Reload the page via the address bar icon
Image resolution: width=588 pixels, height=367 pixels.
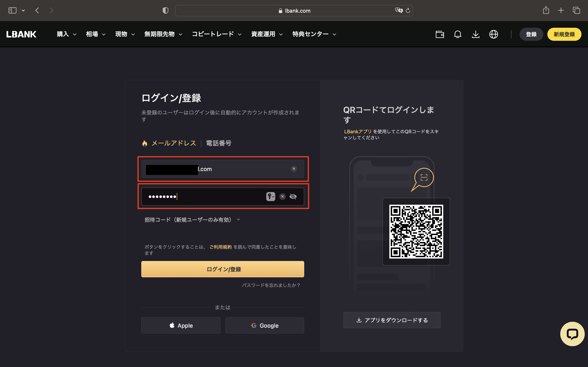408,10
